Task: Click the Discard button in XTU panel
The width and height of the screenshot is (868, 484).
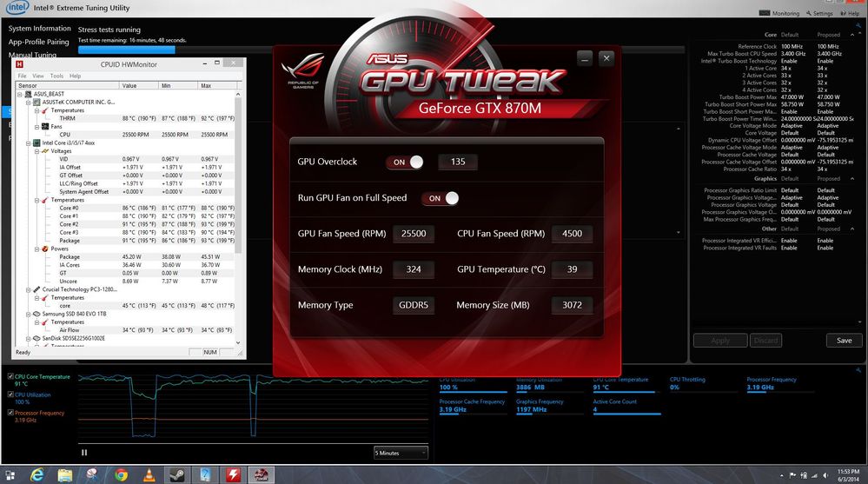Action: (765, 341)
